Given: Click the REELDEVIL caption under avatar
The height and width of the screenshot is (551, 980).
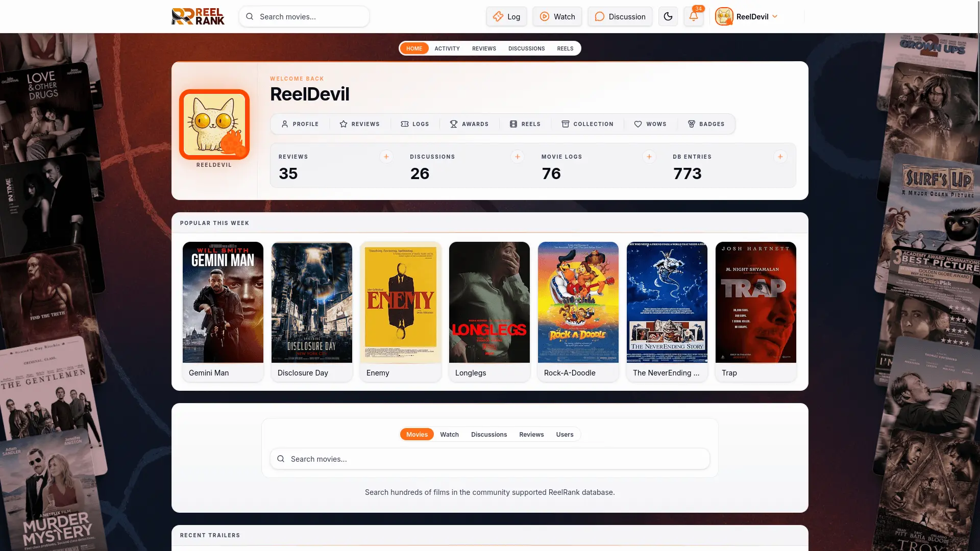Looking at the screenshot, I should pos(214,165).
